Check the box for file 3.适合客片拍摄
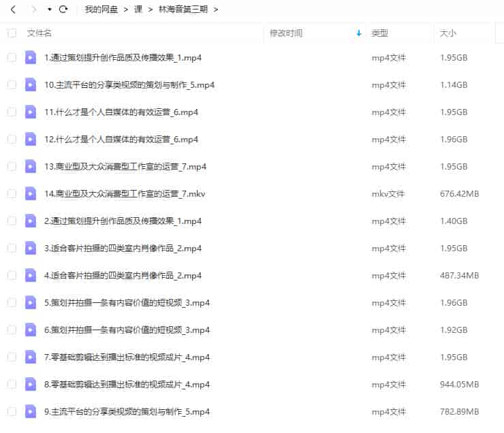This screenshot has height=433, width=504. click(12, 248)
